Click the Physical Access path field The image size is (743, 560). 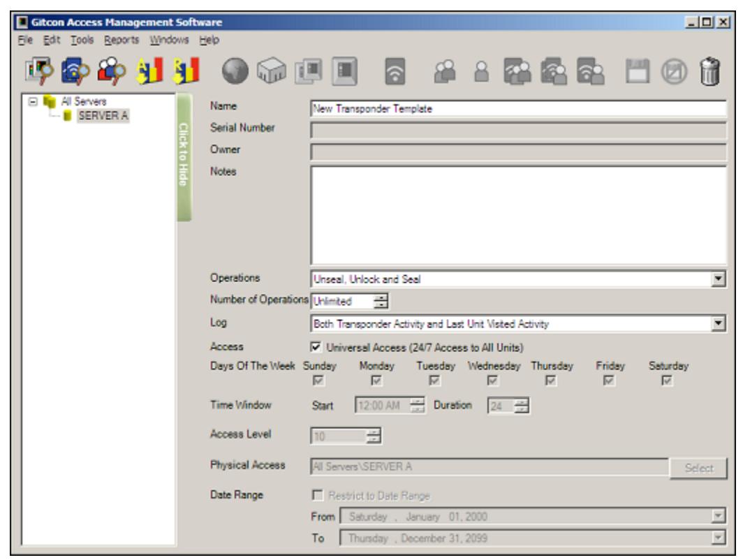click(490, 466)
